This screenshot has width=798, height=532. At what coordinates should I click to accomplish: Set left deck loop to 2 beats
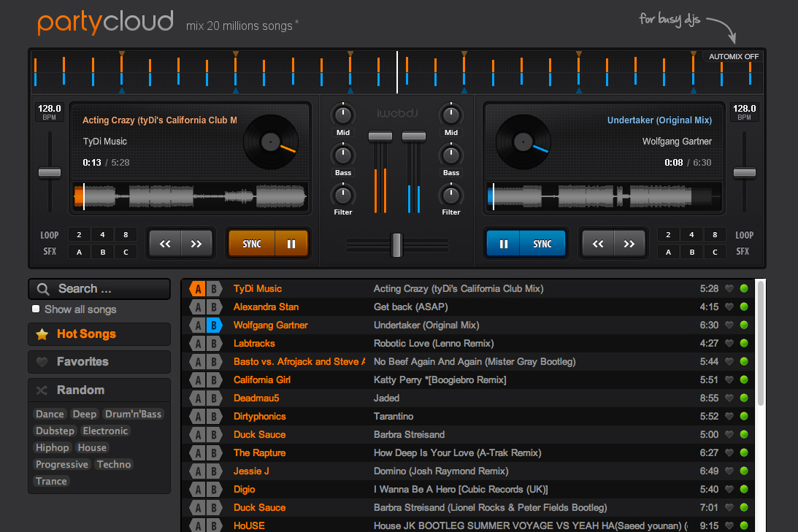(x=79, y=234)
